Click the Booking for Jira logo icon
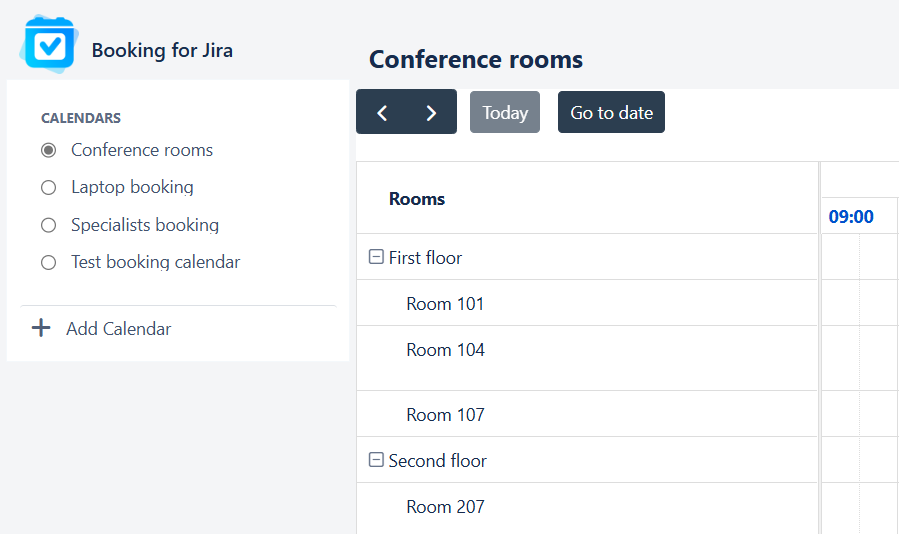Viewport: 899px width, 534px height. point(48,45)
